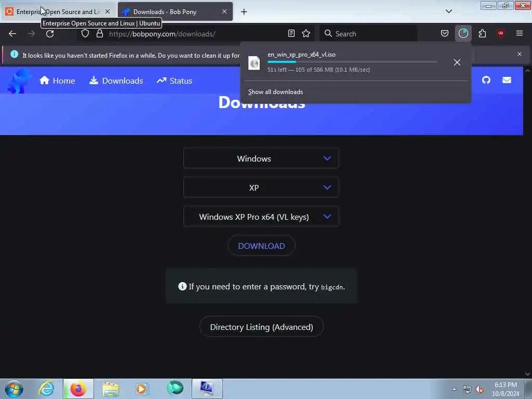Click into the Search box

coord(368,34)
